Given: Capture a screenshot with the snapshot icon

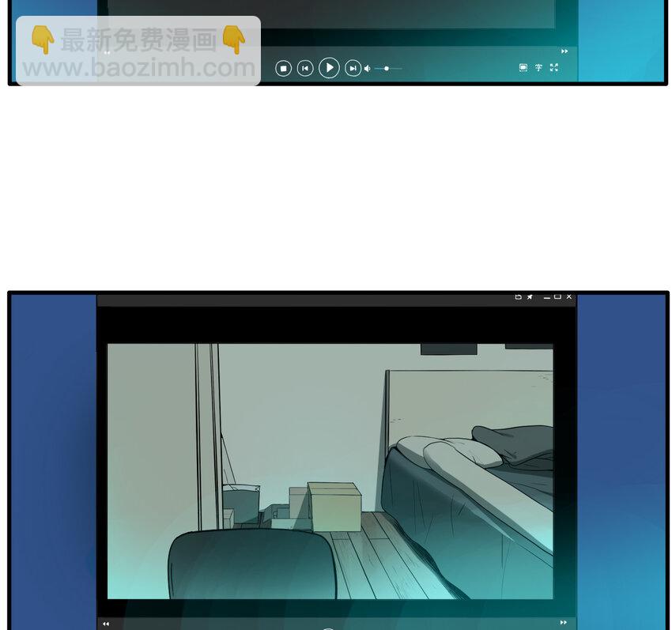Looking at the screenshot, I should pyautogui.click(x=523, y=68).
